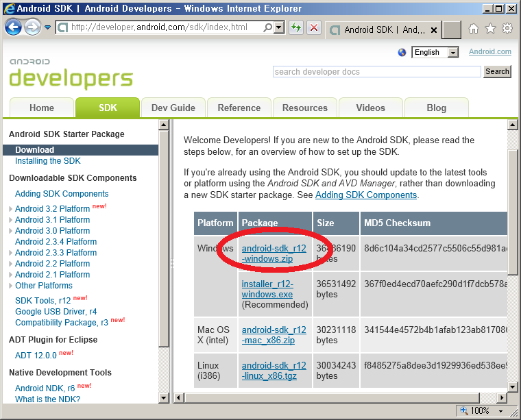Open a new blank tab
Image resolution: width=521 pixels, height=420 pixels.
452,30
